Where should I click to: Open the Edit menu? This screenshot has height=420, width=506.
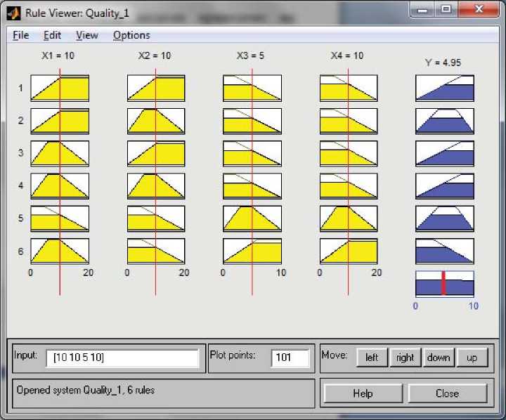click(x=52, y=35)
